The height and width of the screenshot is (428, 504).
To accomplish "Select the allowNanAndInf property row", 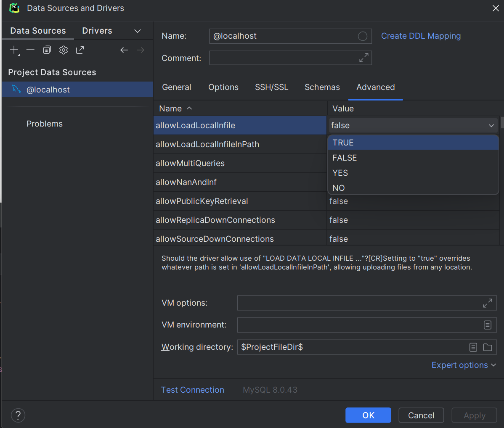I will point(240,182).
